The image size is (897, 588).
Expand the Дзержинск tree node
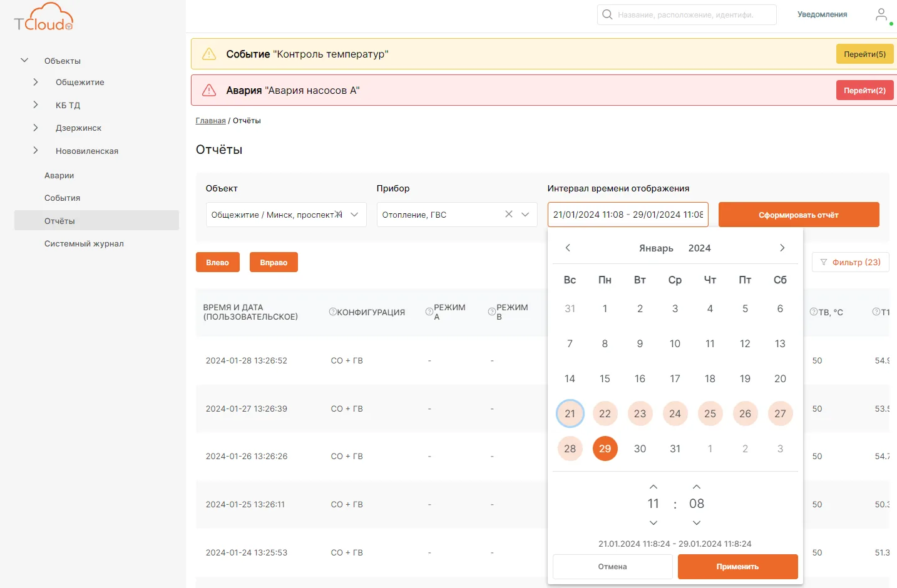[x=36, y=128]
